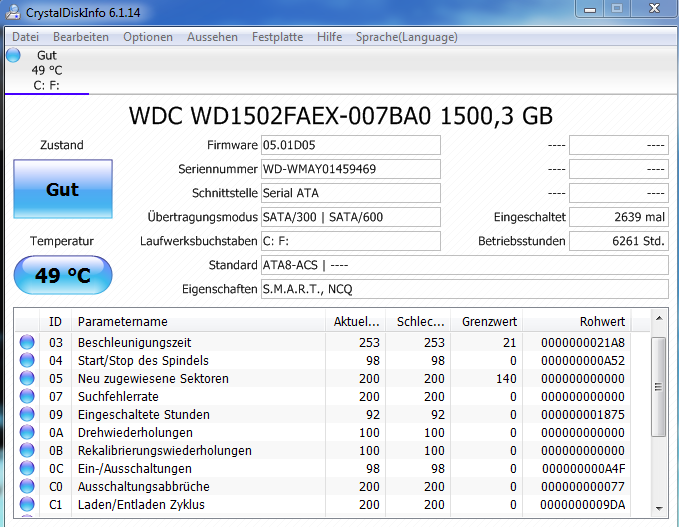Click the disk title WDC WD1502FAEX-007BA0 1500,3 GB
The image size is (679, 527).
coord(341,116)
